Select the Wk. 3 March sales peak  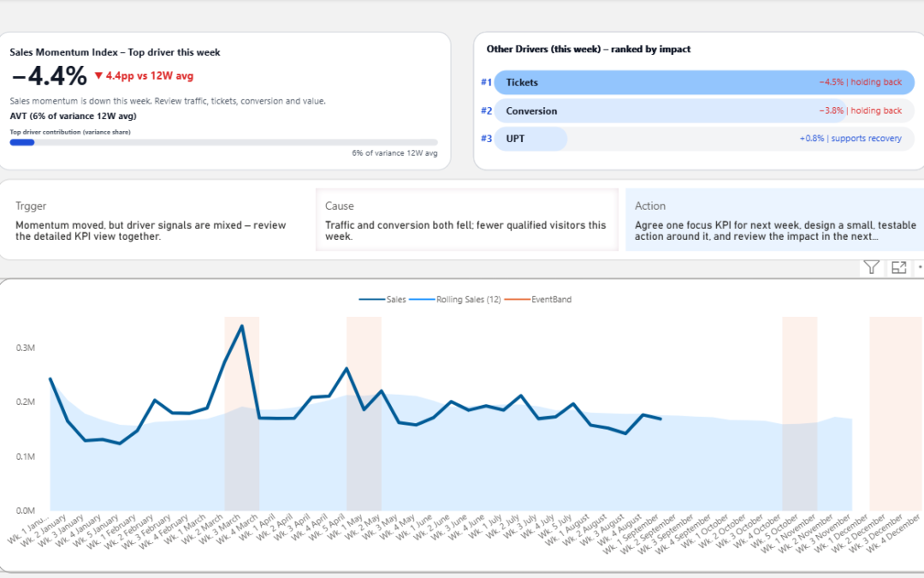(242, 326)
